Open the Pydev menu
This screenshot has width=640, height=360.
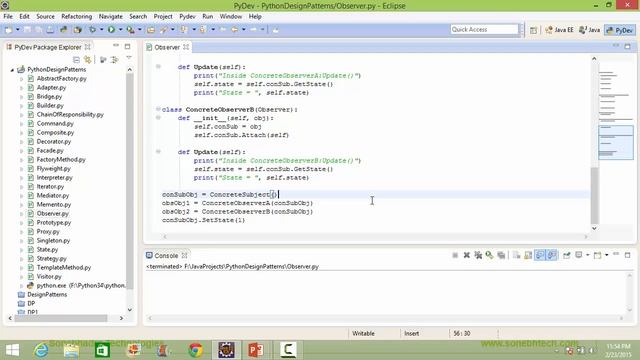[x=187, y=17]
